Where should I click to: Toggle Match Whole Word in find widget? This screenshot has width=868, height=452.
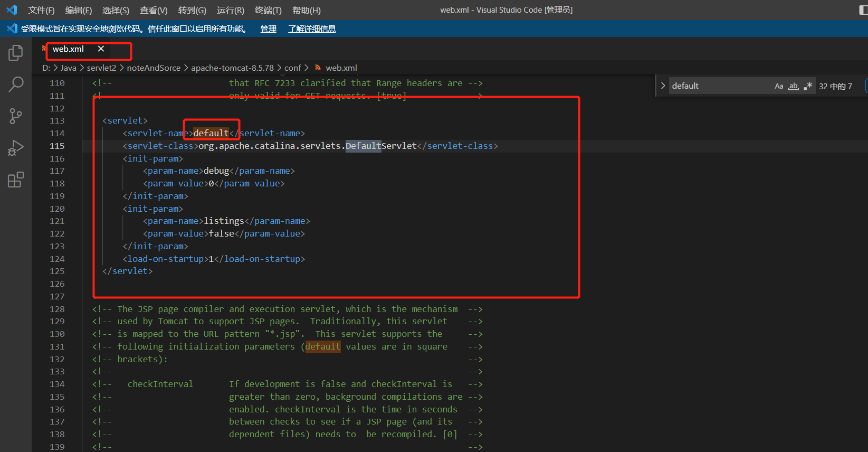pos(793,86)
